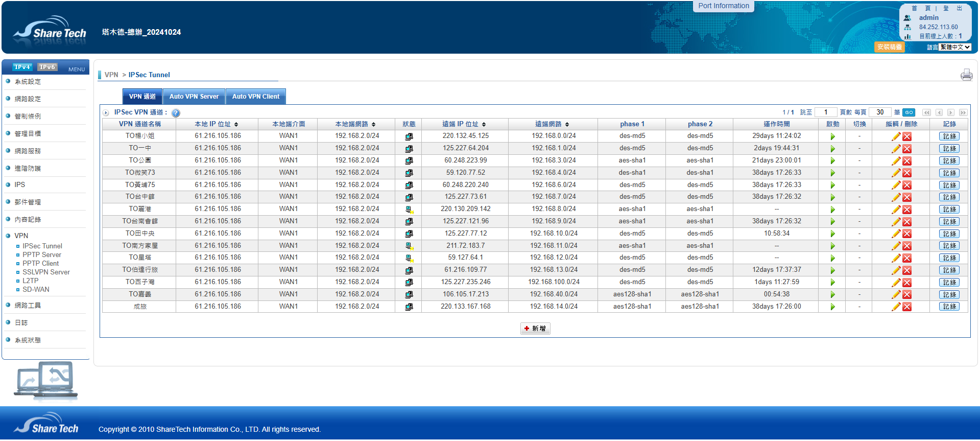Click the admin user icon in header

(907, 18)
